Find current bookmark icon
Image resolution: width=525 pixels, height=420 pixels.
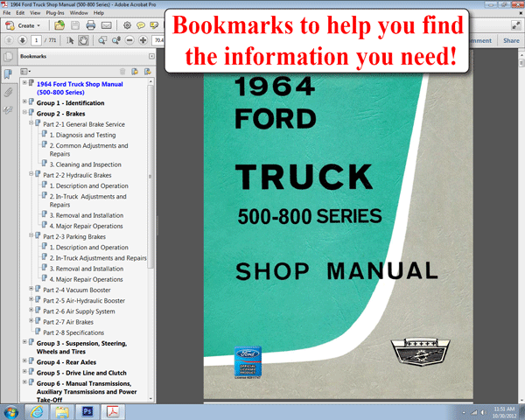tap(147, 72)
